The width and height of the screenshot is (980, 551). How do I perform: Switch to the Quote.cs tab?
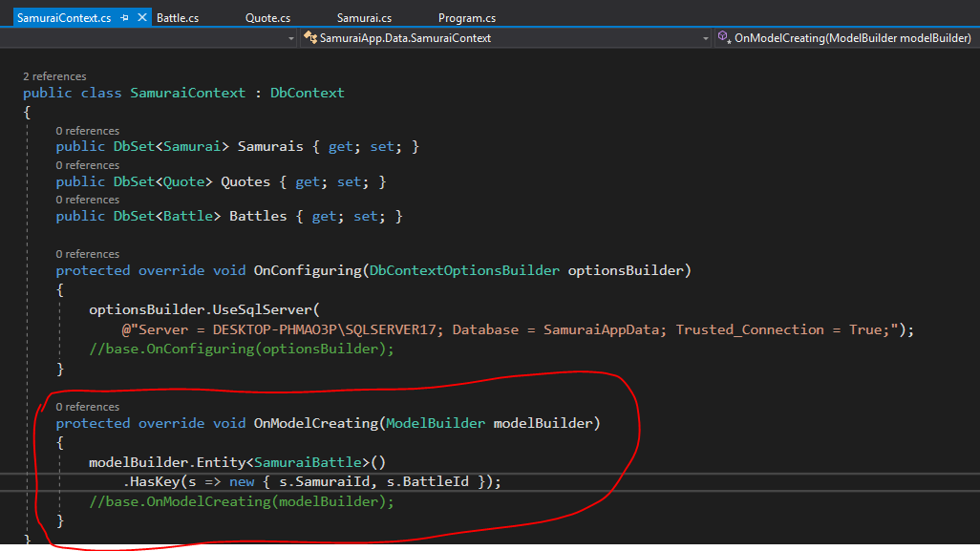click(267, 17)
